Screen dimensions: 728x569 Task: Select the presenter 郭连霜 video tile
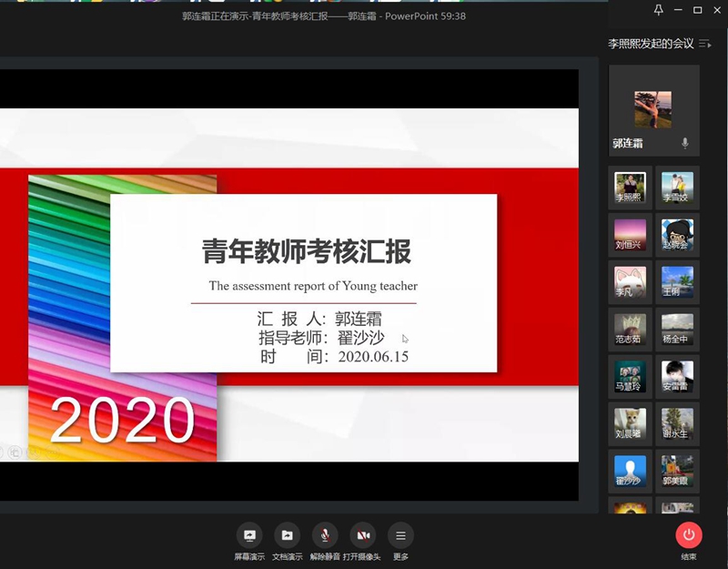653,110
